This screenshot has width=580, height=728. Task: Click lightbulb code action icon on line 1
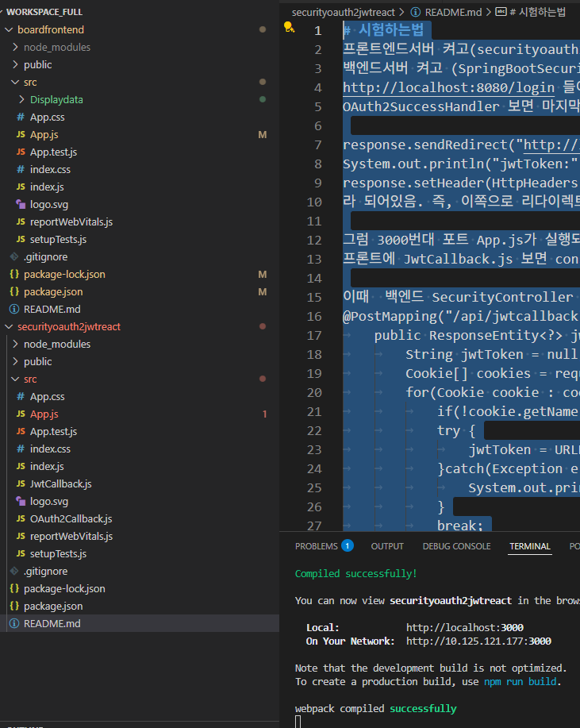pyautogui.click(x=289, y=28)
